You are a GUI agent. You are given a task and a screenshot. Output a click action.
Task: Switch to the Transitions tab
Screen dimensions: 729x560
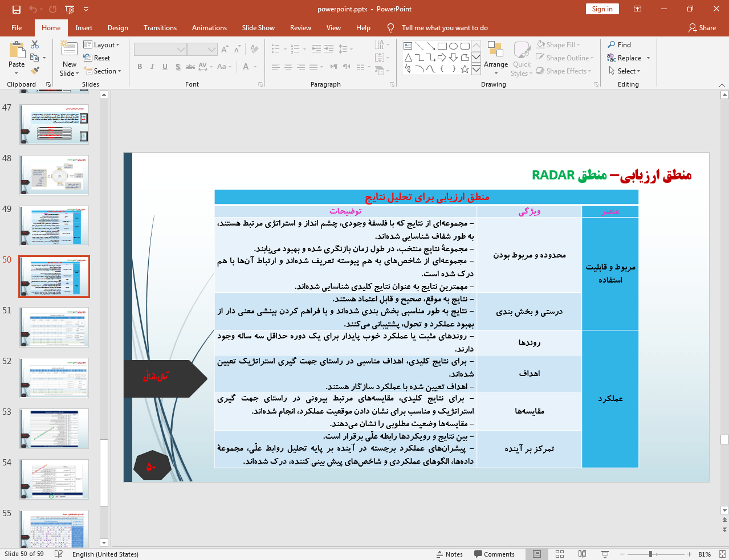(x=160, y=28)
